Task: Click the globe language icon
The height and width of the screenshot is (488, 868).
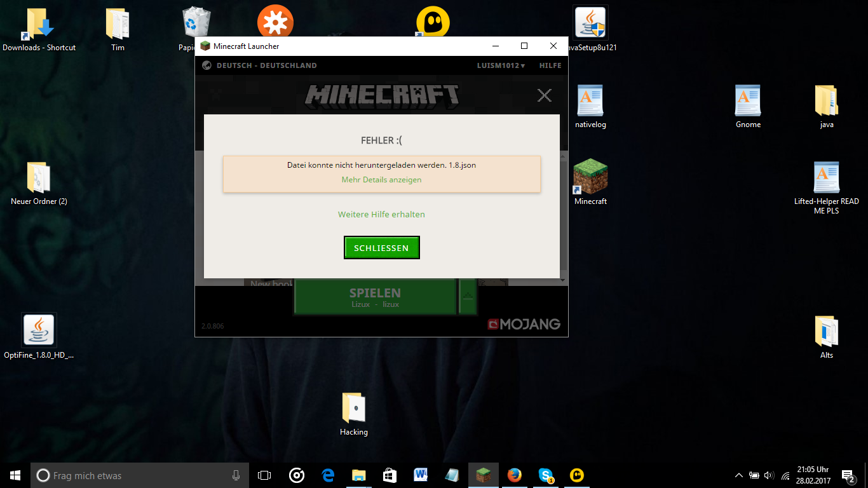Action: pos(207,65)
